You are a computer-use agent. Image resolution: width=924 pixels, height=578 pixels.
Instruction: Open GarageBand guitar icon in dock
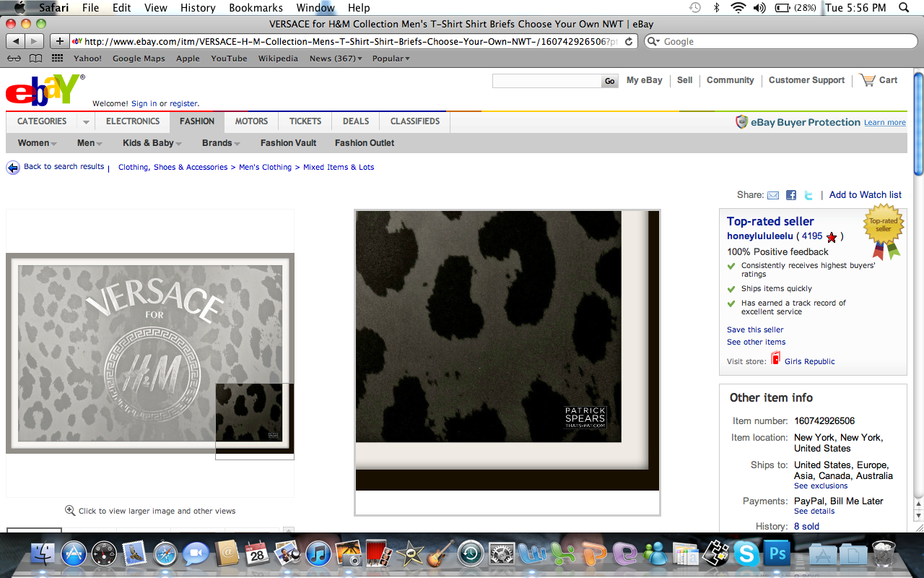coord(439,554)
